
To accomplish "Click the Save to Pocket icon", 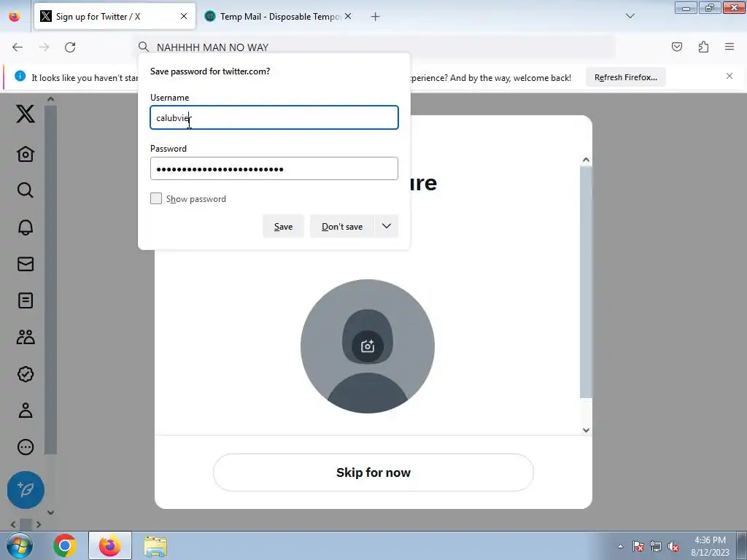I will [x=676, y=47].
